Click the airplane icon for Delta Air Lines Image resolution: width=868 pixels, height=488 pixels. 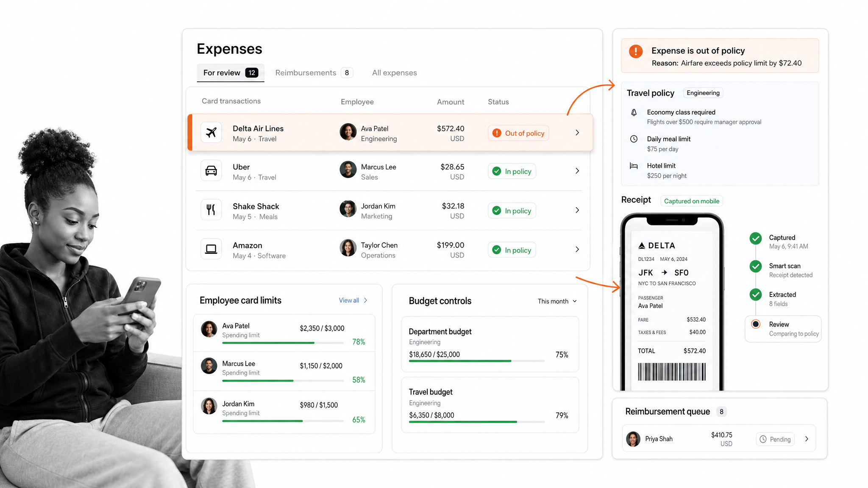click(211, 133)
